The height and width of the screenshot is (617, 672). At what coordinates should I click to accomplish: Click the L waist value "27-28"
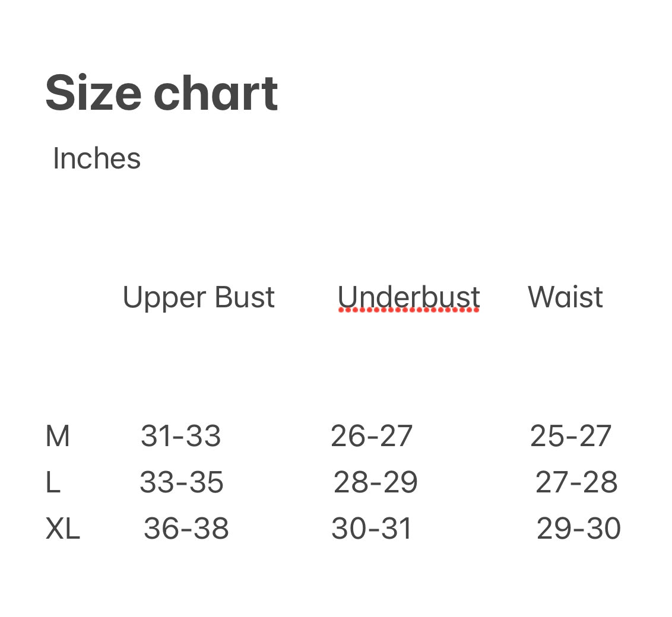[576, 483]
